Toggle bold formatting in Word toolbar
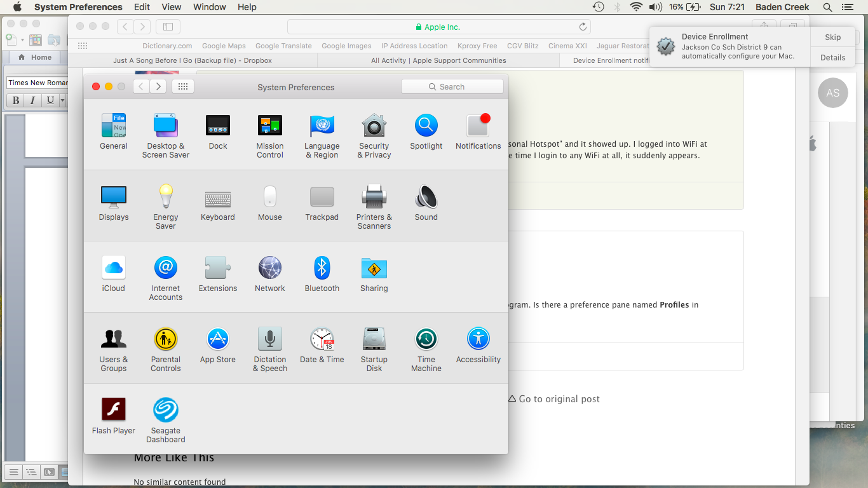The image size is (868, 488). coord(16,100)
